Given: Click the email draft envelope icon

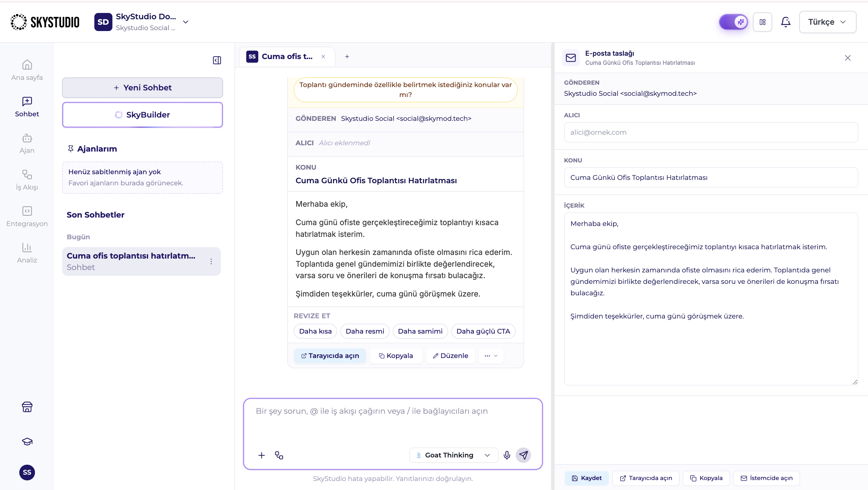Looking at the screenshot, I should (x=571, y=58).
